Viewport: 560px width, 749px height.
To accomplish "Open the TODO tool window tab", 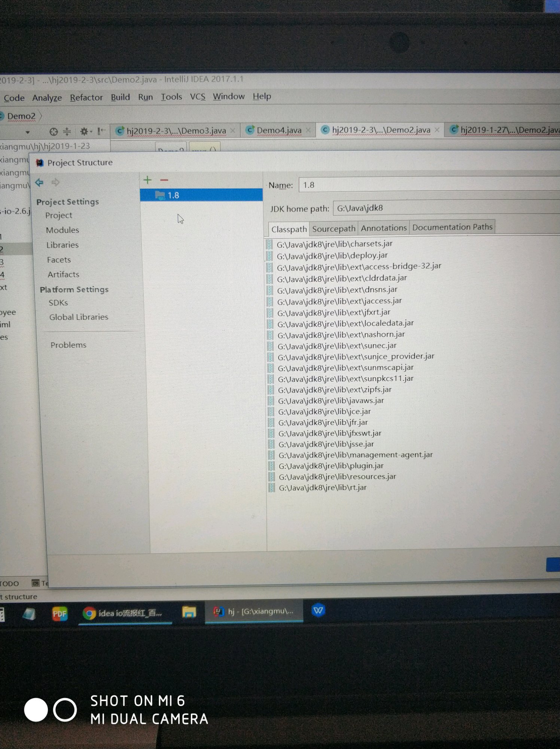I will coord(9,583).
